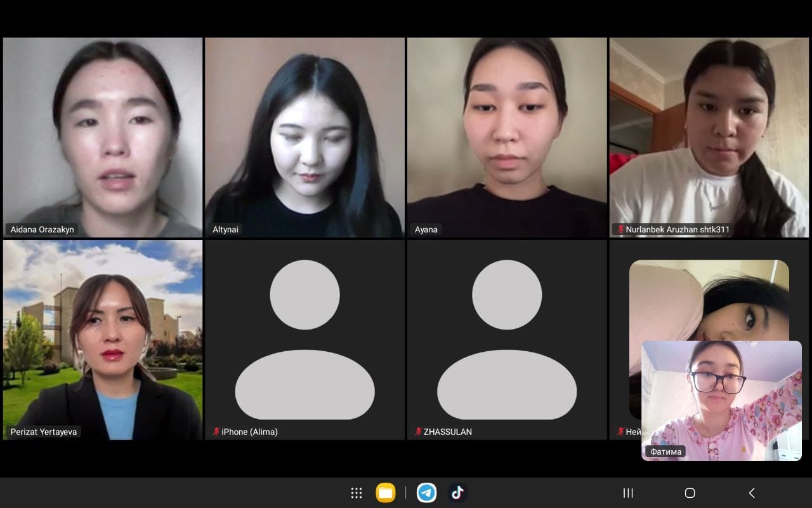Select the Aidana Orazakyn video tile

(x=103, y=137)
